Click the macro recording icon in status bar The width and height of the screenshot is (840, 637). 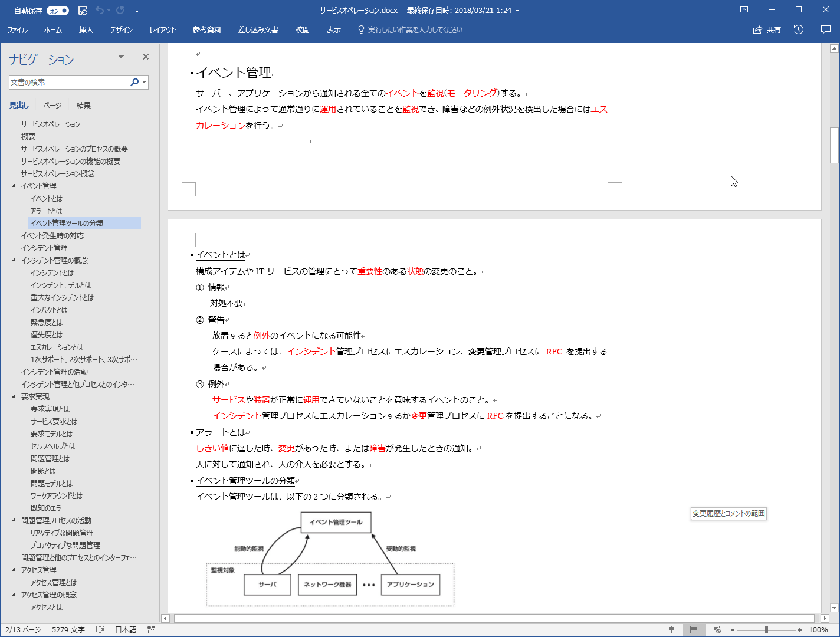tap(152, 629)
